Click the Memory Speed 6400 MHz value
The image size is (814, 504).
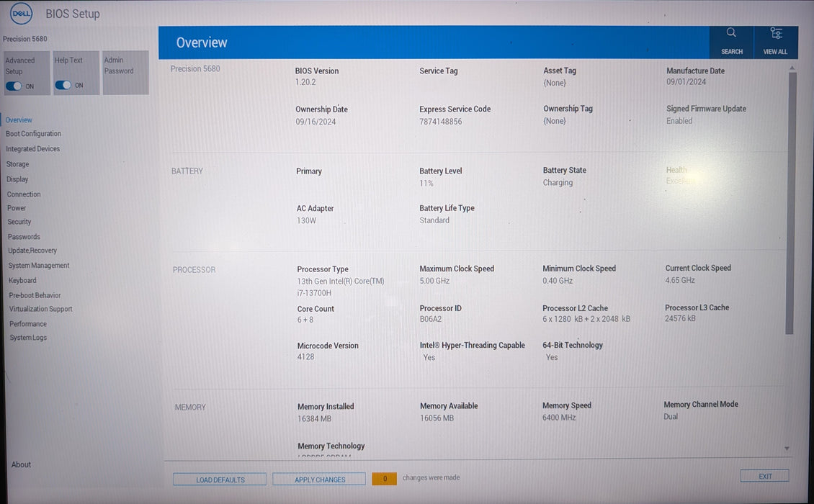[x=559, y=418]
